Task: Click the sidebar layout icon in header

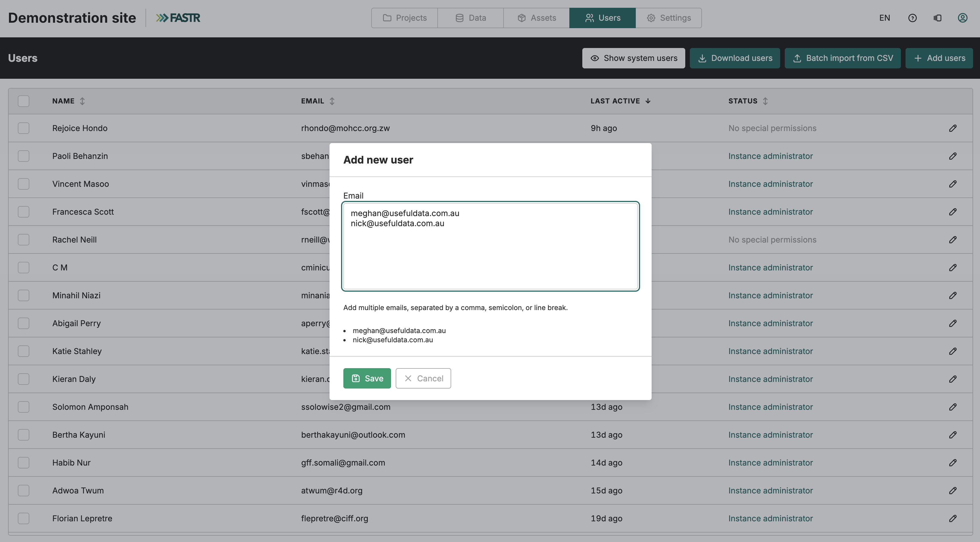Action: 937,18
